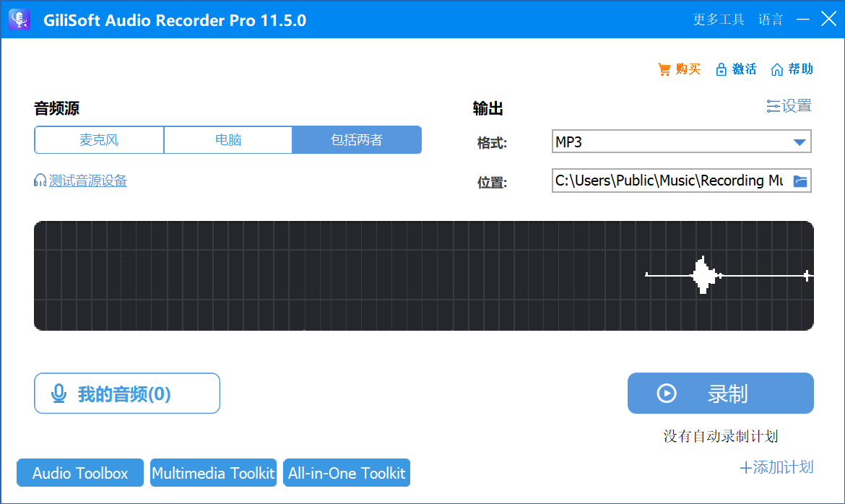Open Multimedia Toolkit
This screenshot has width=845, height=504.
[213, 473]
